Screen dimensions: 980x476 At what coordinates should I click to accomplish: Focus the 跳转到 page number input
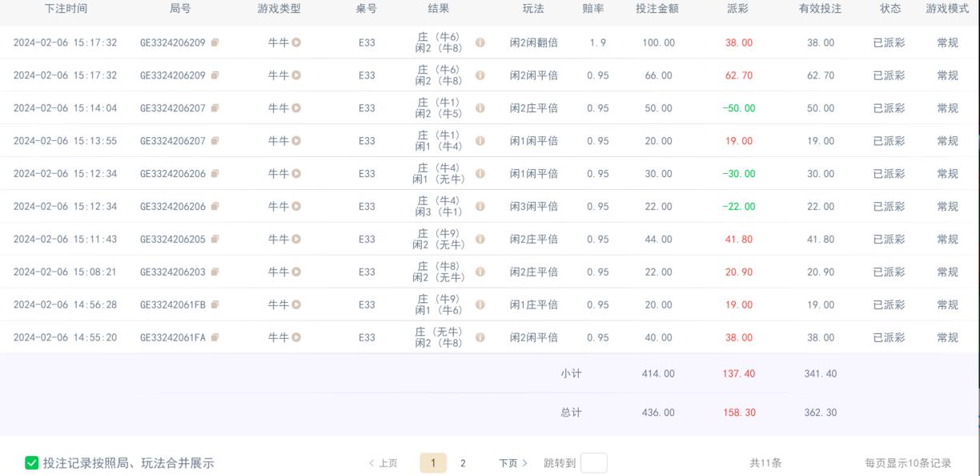point(593,463)
